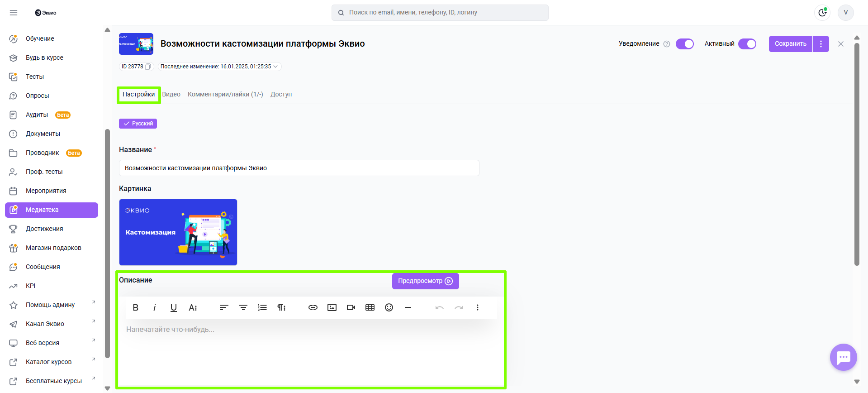Disable the Уведомление toggle

pos(684,44)
